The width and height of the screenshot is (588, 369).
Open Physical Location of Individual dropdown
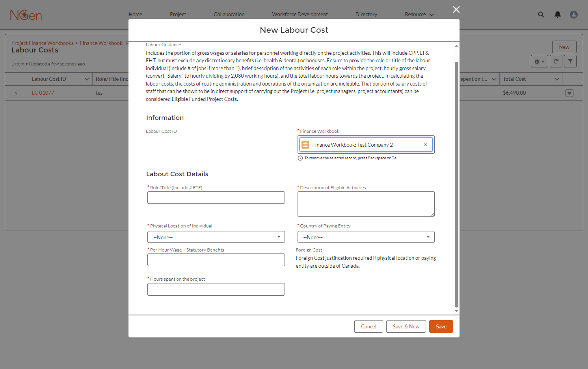(216, 237)
